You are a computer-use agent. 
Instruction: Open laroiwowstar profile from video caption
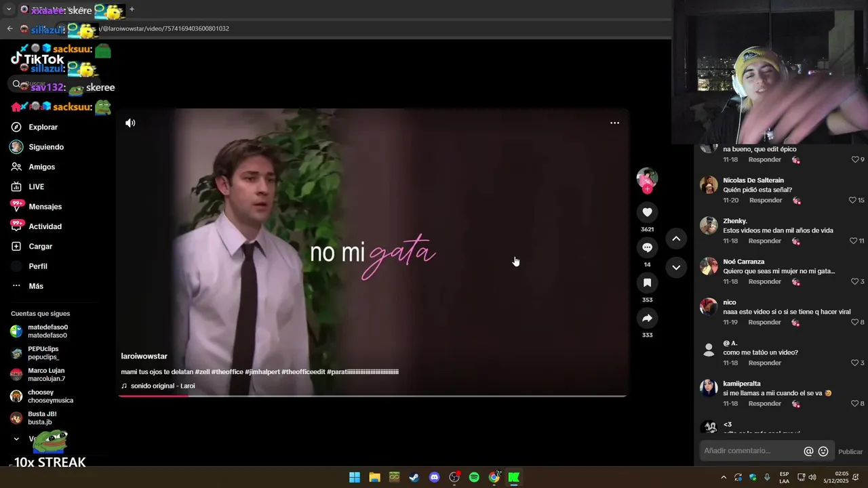pyautogui.click(x=144, y=357)
